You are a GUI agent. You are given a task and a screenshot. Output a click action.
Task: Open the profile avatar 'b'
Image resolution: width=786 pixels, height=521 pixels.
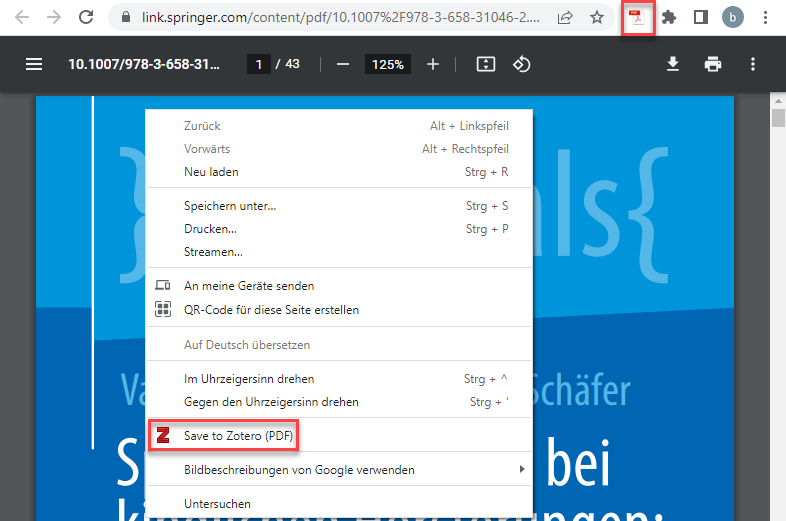click(x=732, y=18)
